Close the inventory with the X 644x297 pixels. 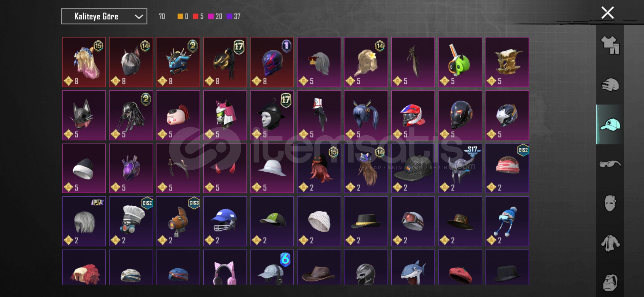tap(607, 13)
